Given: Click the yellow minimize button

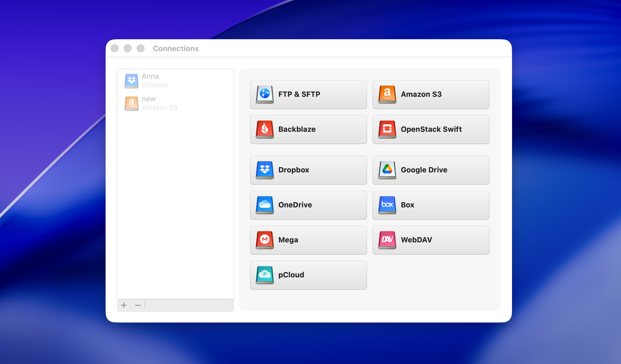Looking at the screenshot, I should click(x=128, y=48).
